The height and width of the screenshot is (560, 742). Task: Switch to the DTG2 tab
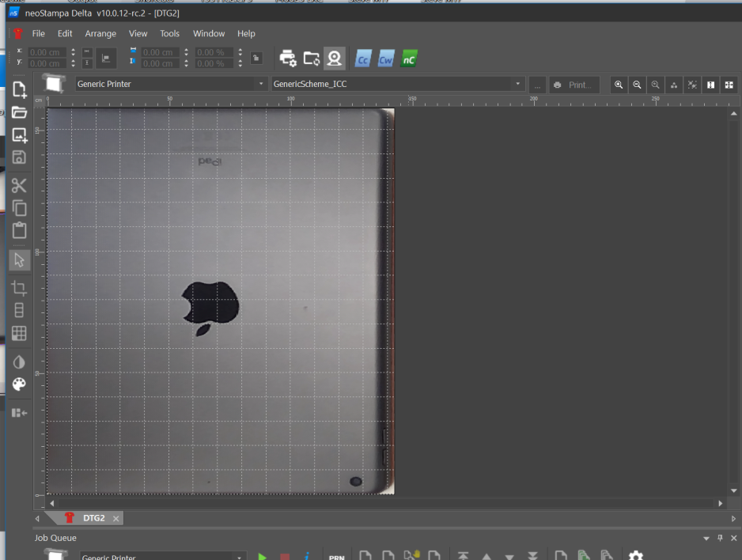coord(93,518)
